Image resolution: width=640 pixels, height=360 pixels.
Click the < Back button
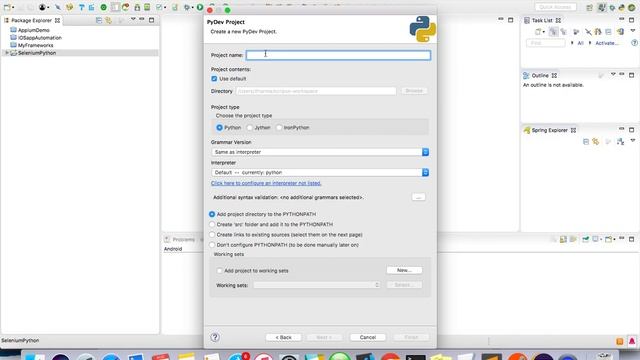point(283,338)
